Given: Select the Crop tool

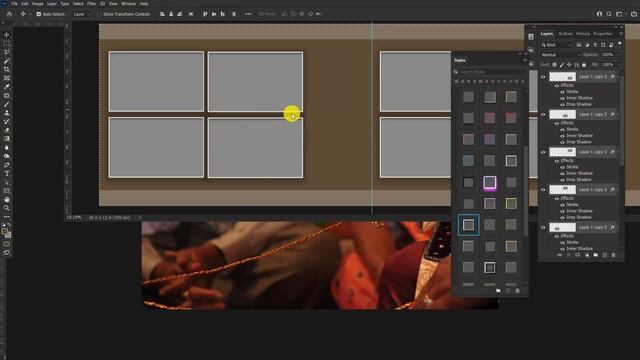Looking at the screenshot, I should 7,69.
